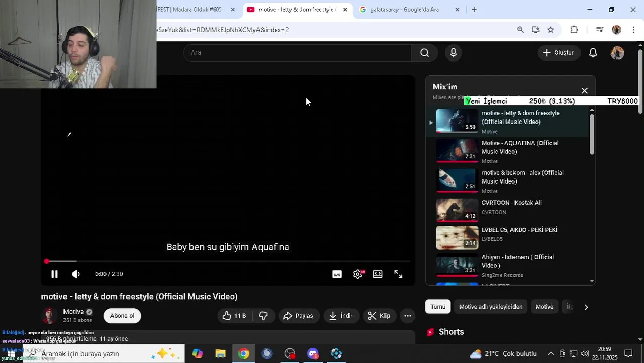The image size is (644, 363).
Task: Click the Chrome address bar URL
Action: pos(223,30)
